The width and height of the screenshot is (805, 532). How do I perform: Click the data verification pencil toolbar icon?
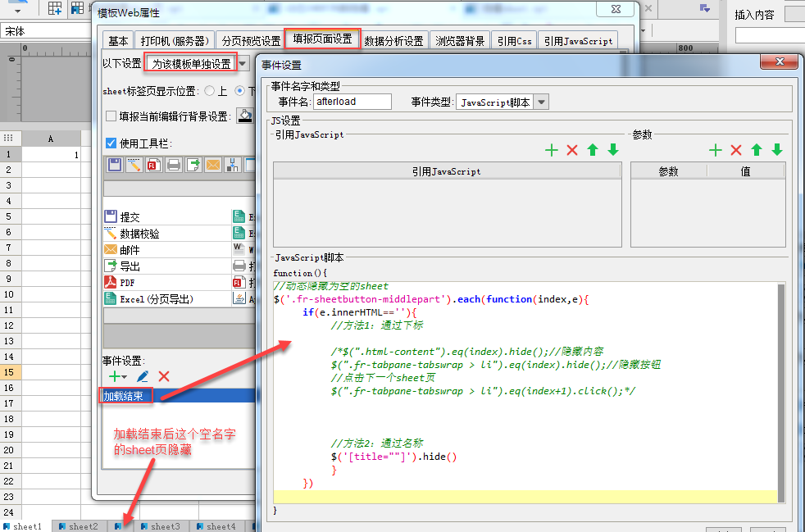pyautogui.click(x=134, y=165)
